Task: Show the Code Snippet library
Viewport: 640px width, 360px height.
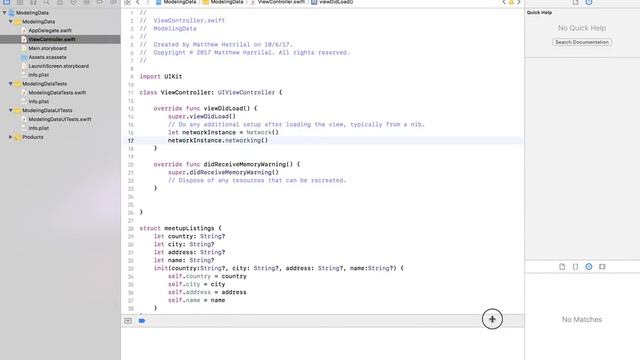Action: coord(575,267)
